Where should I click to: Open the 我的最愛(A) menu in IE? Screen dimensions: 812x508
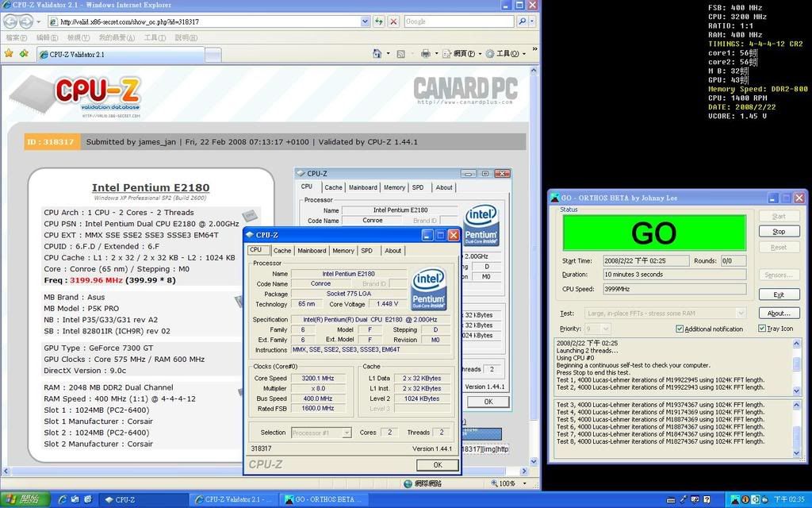tap(117, 38)
